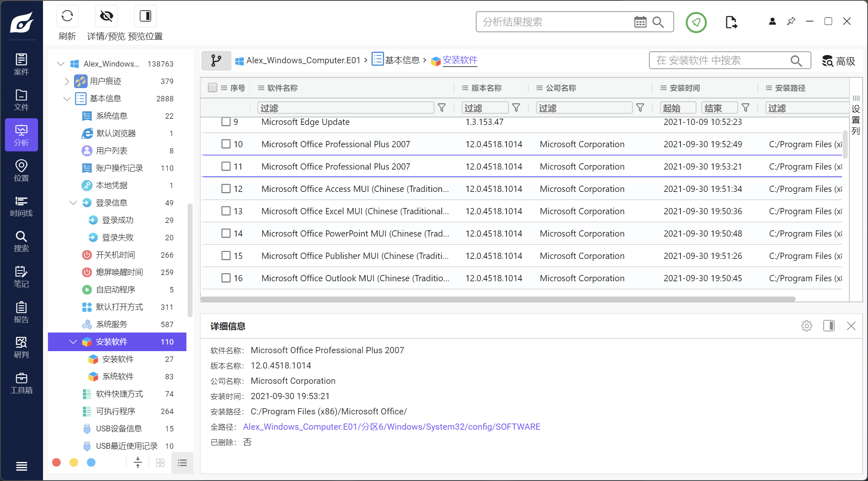Screen dimensions: 868x481
Task: Open the 高级 advanced search
Action: 839,61
